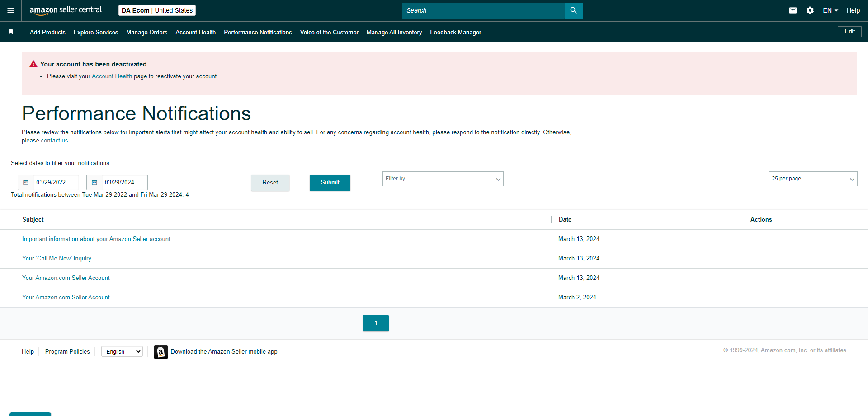Click the Subject column header

(x=33, y=220)
